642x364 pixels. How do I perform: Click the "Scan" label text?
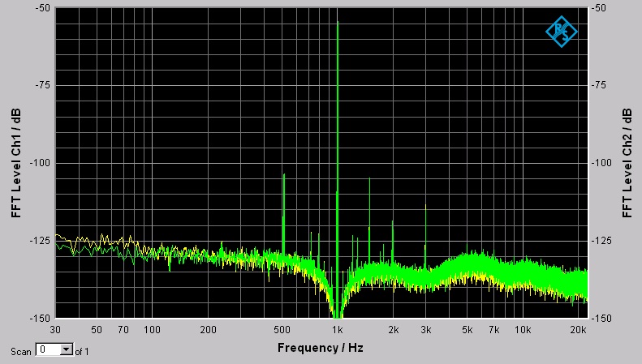pyautogui.click(x=21, y=351)
